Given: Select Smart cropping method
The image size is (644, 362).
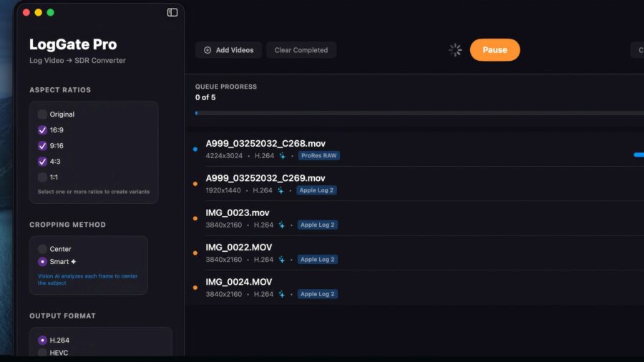Looking at the screenshot, I should point(42,261).
